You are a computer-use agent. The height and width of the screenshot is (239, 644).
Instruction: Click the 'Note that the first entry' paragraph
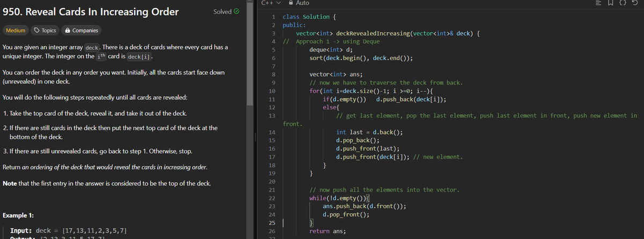point(106,183)
